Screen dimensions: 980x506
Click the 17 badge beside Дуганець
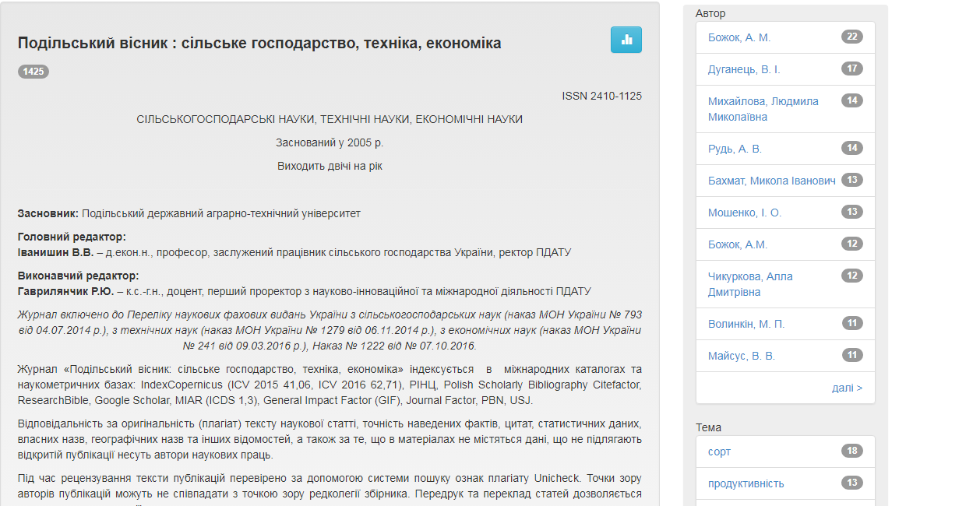tap(852, 69)
